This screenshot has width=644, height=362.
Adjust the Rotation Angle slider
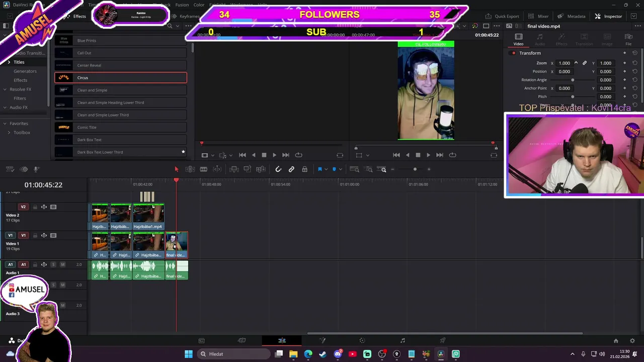[573, 80]
